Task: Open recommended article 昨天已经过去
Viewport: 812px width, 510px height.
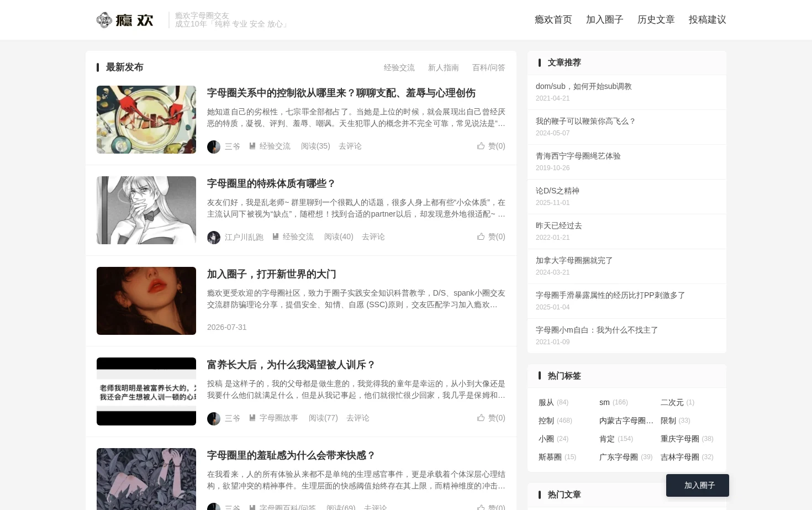Action: coord(558,225)
